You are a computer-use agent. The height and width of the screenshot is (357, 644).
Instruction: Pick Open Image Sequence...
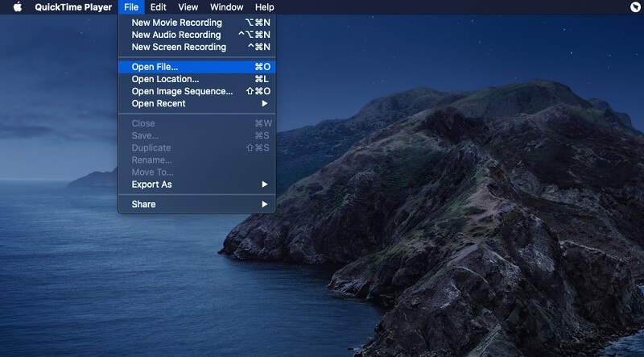pos(197,91)
